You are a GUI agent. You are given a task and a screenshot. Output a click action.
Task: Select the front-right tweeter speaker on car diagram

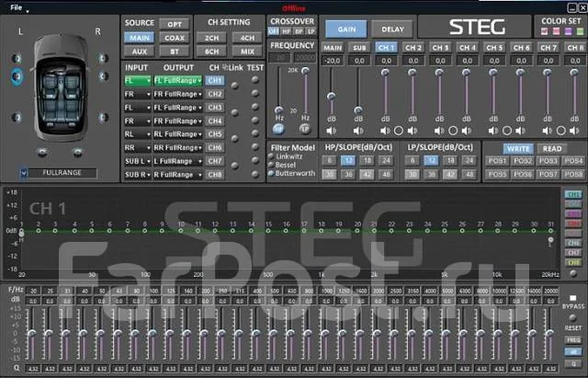click(x=103, y=58)
